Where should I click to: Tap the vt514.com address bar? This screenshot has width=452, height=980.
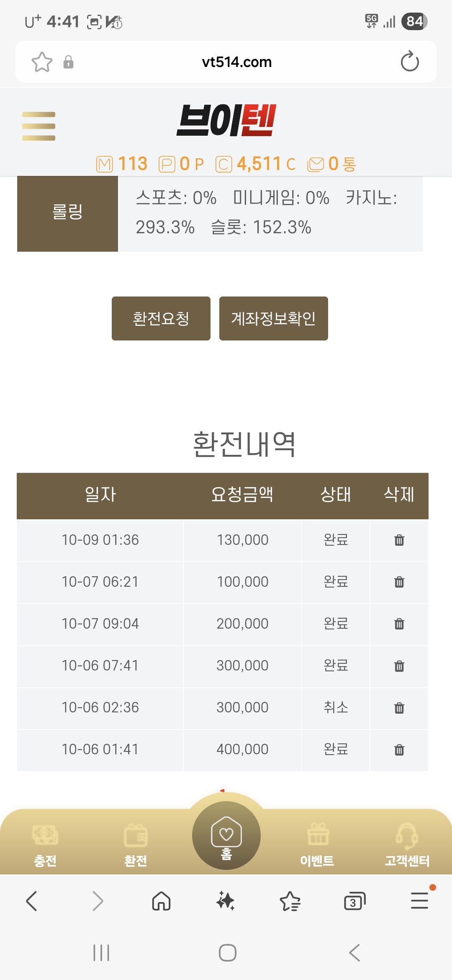(x=236, y=62)
